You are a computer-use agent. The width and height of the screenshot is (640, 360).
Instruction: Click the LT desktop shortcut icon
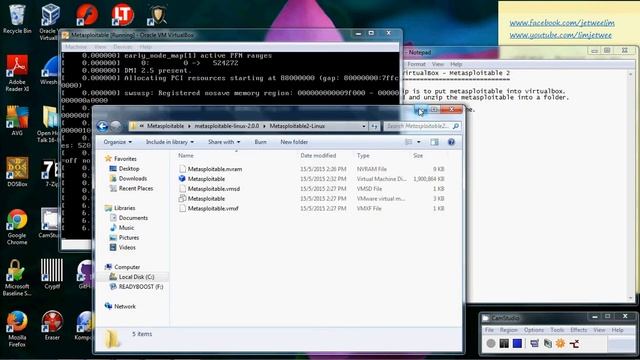click(123, 15)
